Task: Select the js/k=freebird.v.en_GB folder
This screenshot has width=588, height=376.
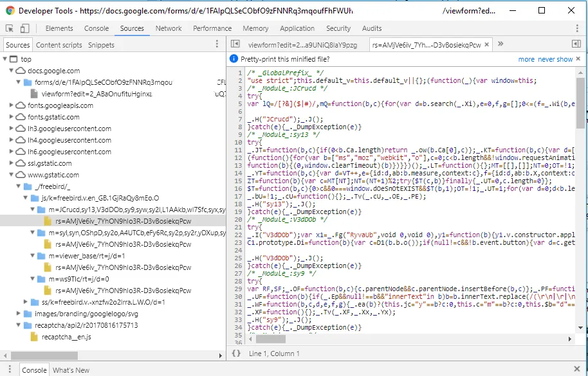Action: point(100,198)
